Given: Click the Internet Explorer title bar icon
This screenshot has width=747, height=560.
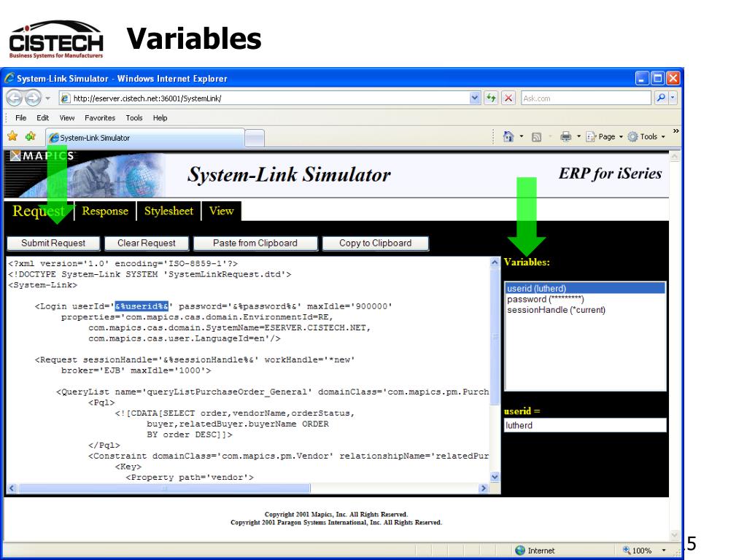Looking at the screenshot, I should point(9,78).
